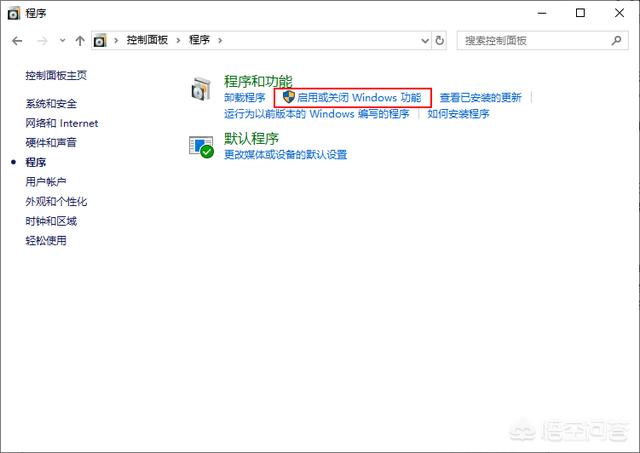
Task: Open 轻松使用 category
Action: click(x=46, y=241)
